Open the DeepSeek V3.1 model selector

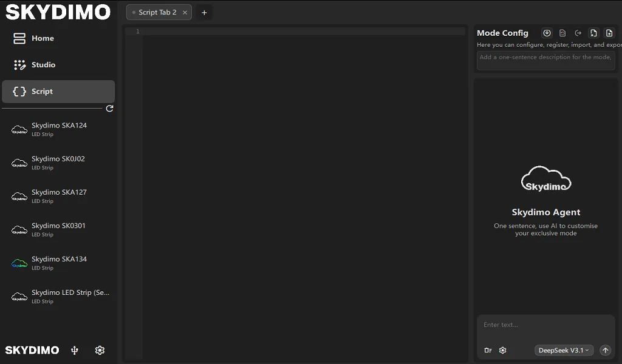(x=563, y=350)
